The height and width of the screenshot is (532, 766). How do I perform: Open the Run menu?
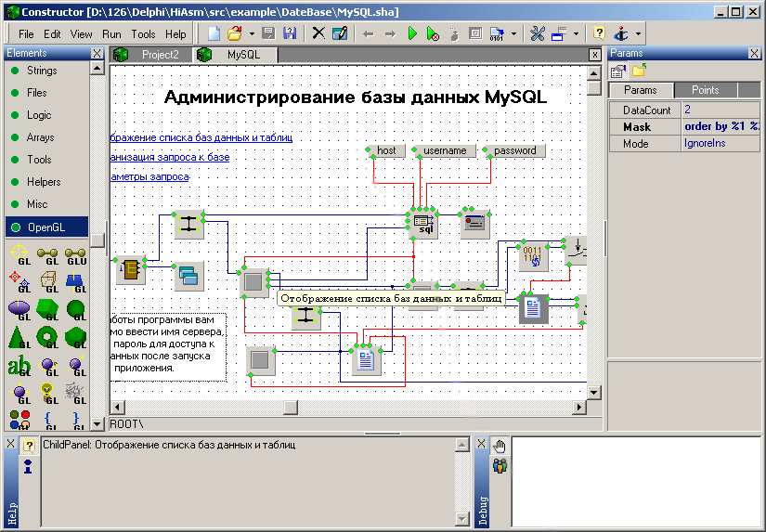coord(111,33)
